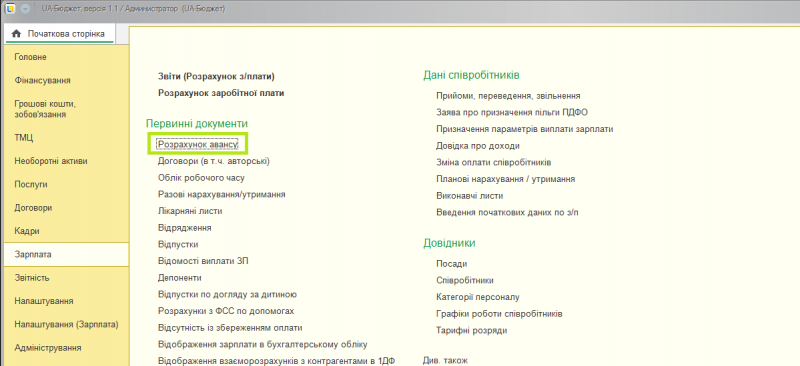Open the Кадри section
The height and width of the screenshot is (366, 800).
coord(65,231)
